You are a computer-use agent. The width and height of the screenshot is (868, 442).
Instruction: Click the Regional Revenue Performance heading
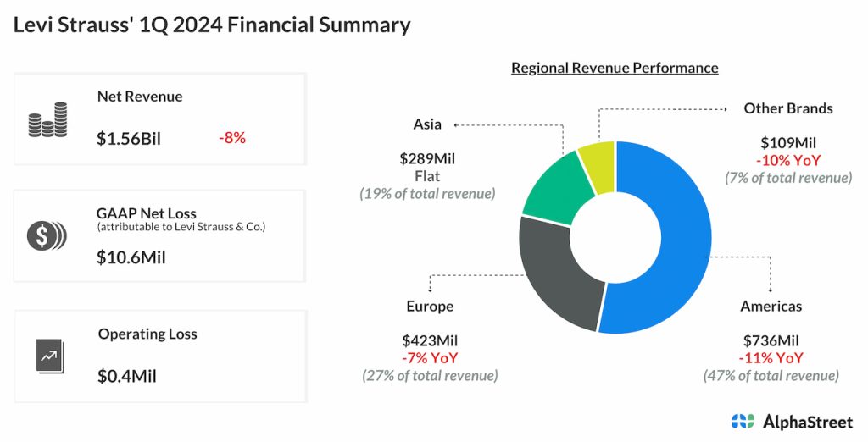coord(615,68)
